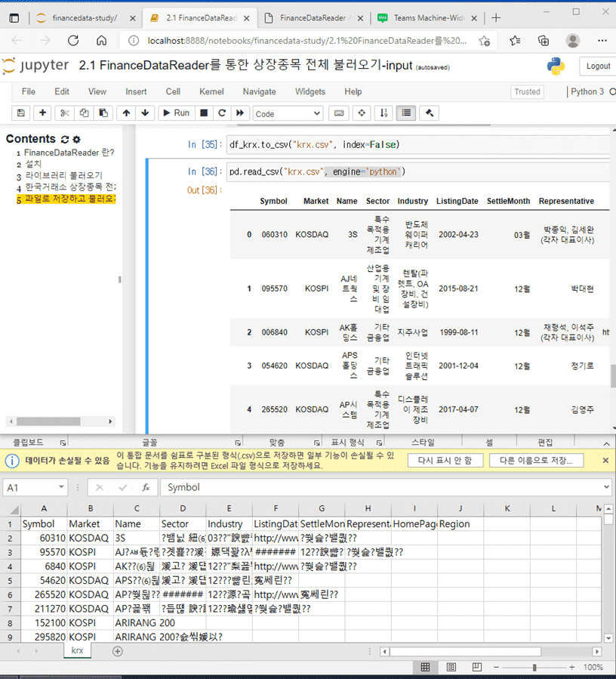Open number format group dialog launcher
This screenshot has width=616, height=679.
(379, 443)
